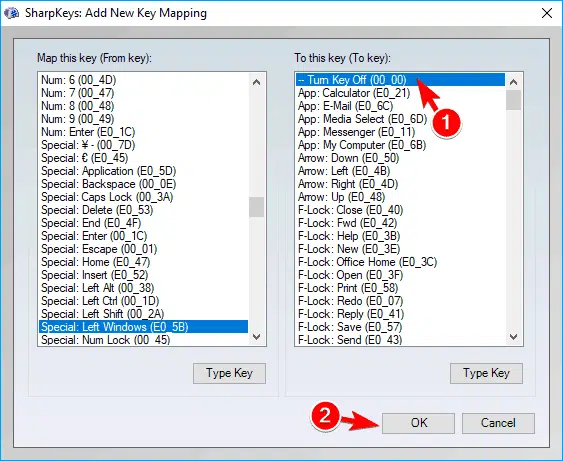Click the From key list's down scroll arrow
The image size is (563, 461).
click(x=256, y=337)
